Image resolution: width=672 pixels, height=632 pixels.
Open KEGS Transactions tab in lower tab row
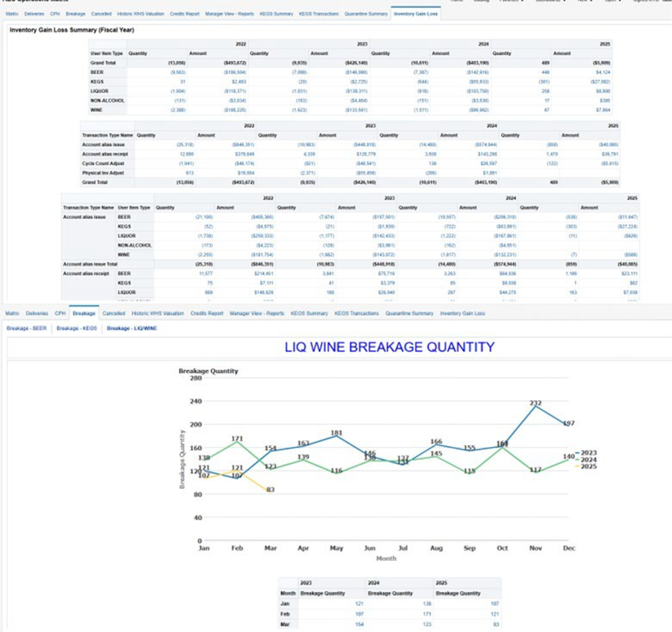point(357,313)
